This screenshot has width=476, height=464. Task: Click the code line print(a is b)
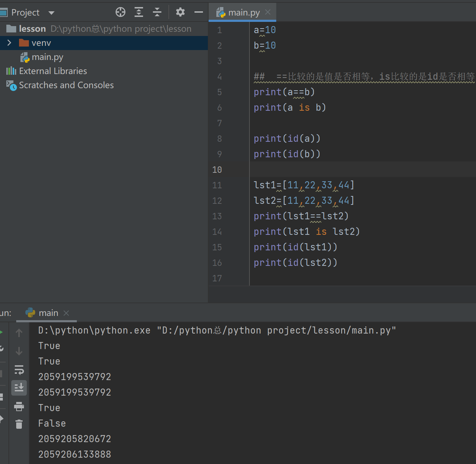coord(290,108)
